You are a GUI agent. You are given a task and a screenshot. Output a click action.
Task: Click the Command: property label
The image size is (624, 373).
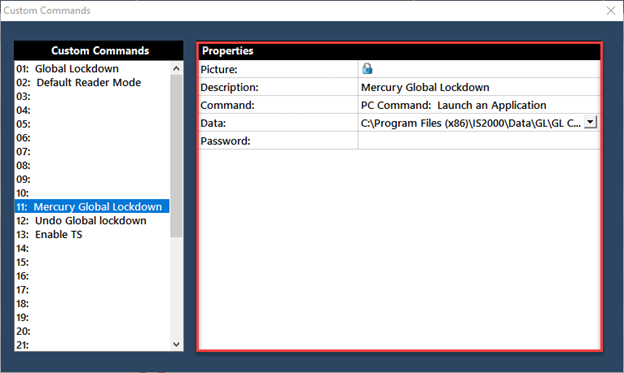point(227,105)
